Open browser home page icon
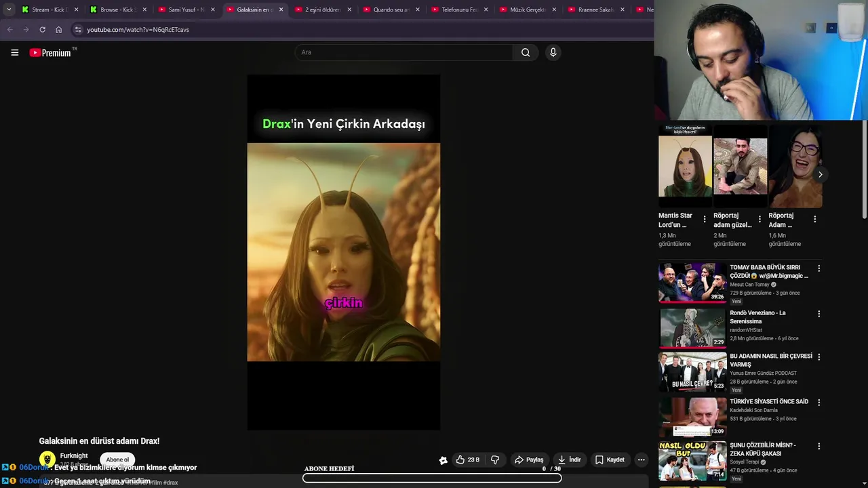The width and height of the screenshot is (868, 488). tap(58, 30)
